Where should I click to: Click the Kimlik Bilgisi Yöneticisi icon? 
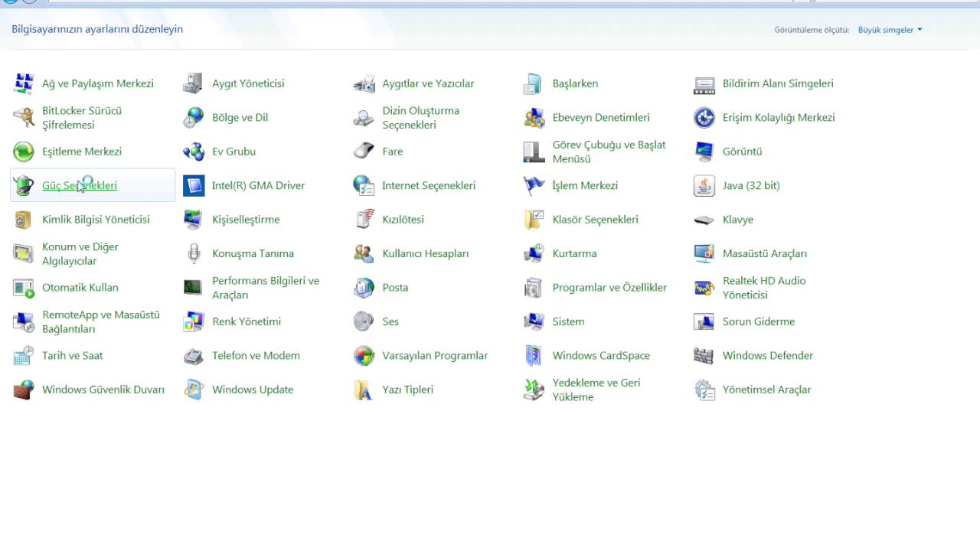(24, 220)
